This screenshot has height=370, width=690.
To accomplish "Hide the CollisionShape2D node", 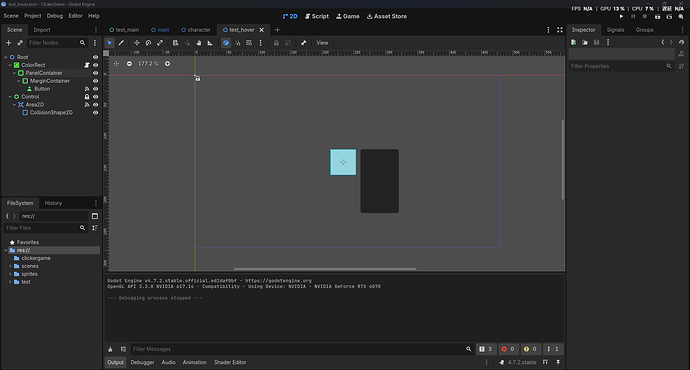I will (x=95, y=113).
